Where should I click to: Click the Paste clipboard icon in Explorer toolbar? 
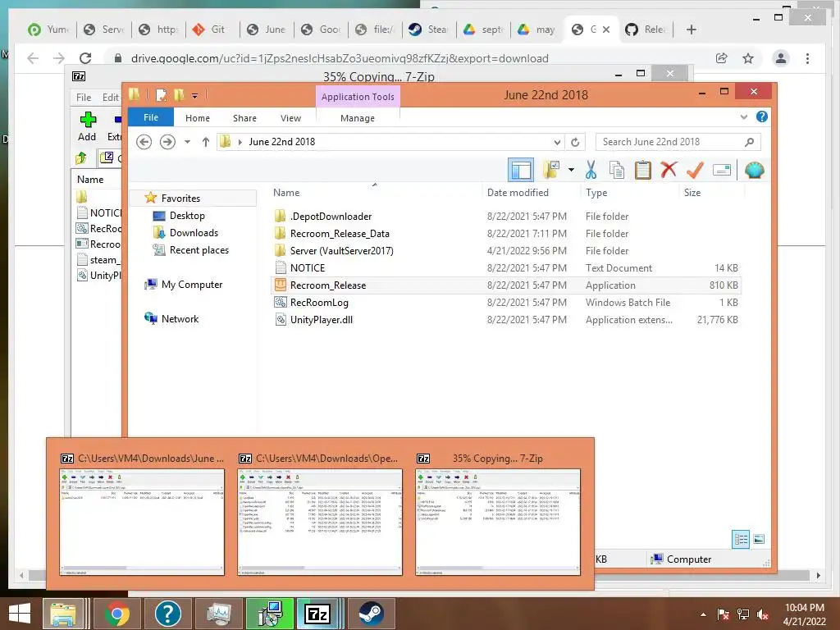tap(642, 171)
